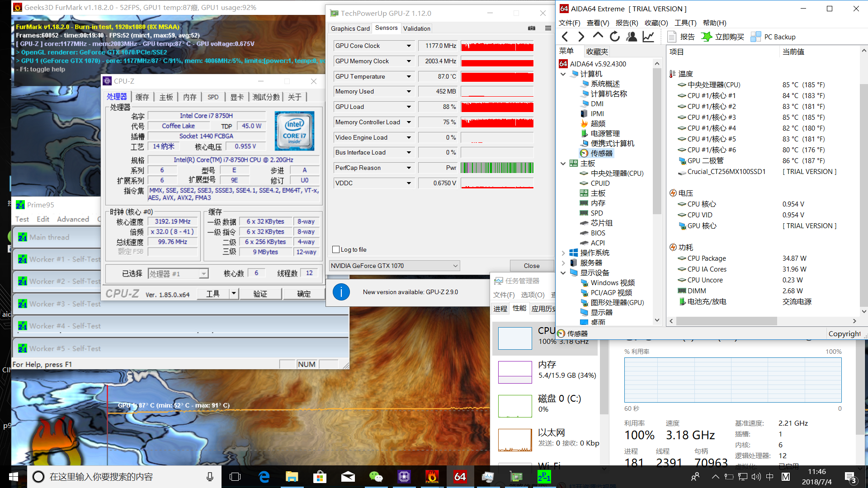Open CPU-Z 显卡 tab
Viewport: 868px width, 488px height.
[237, 97]
